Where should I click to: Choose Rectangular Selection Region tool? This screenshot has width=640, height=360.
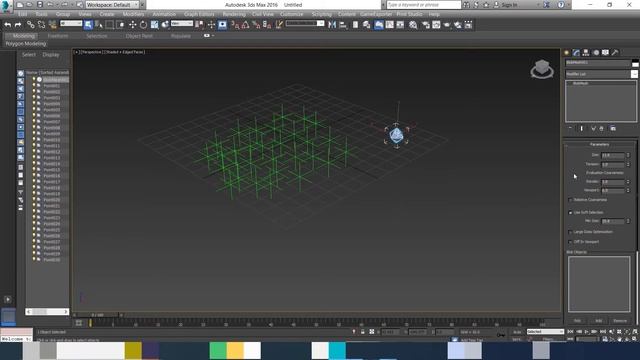(x=109, y=25)
